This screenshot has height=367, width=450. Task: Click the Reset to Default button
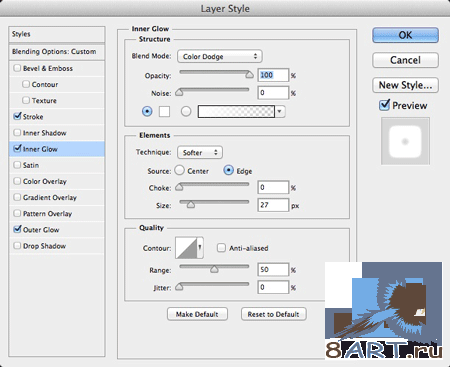(x=273, y=314)
